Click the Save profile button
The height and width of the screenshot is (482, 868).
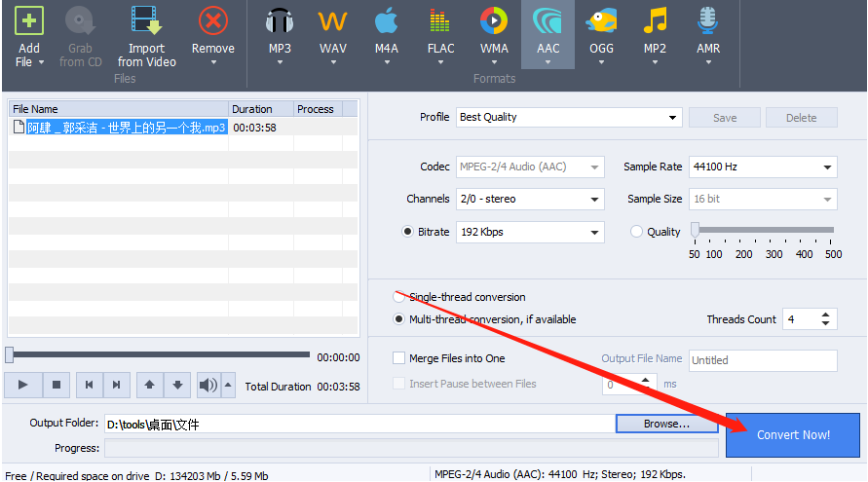[x=725, y=118]
